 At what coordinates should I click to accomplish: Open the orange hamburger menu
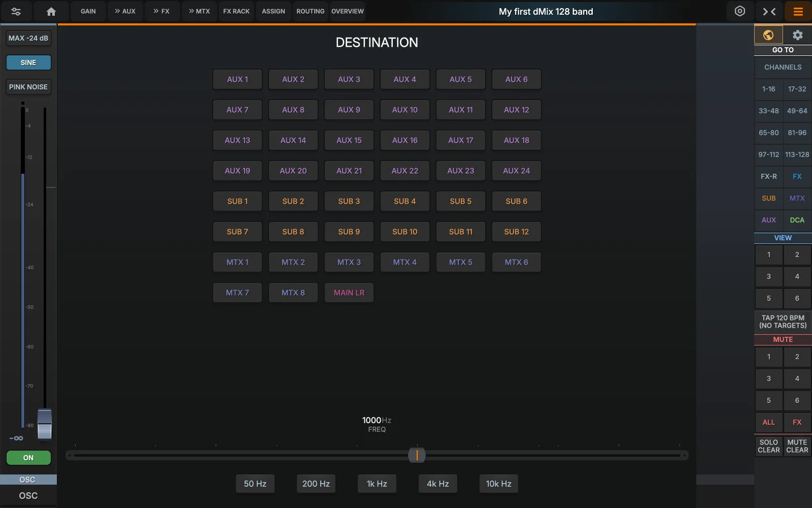coord(798,11)
